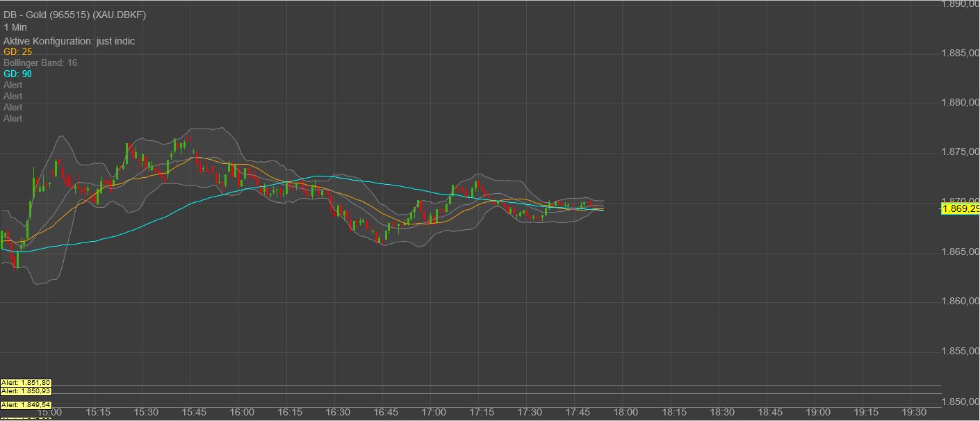Click the 17:45 time axis label

coord(578,413)
